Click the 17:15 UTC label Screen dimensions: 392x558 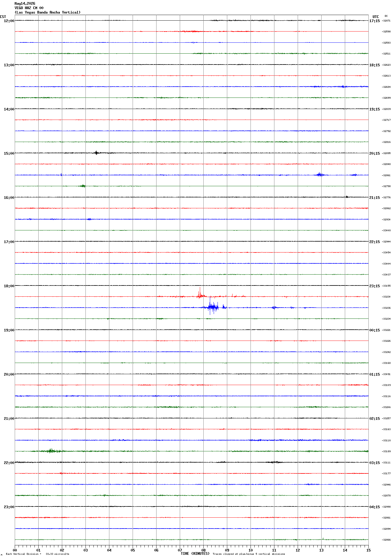375,21
